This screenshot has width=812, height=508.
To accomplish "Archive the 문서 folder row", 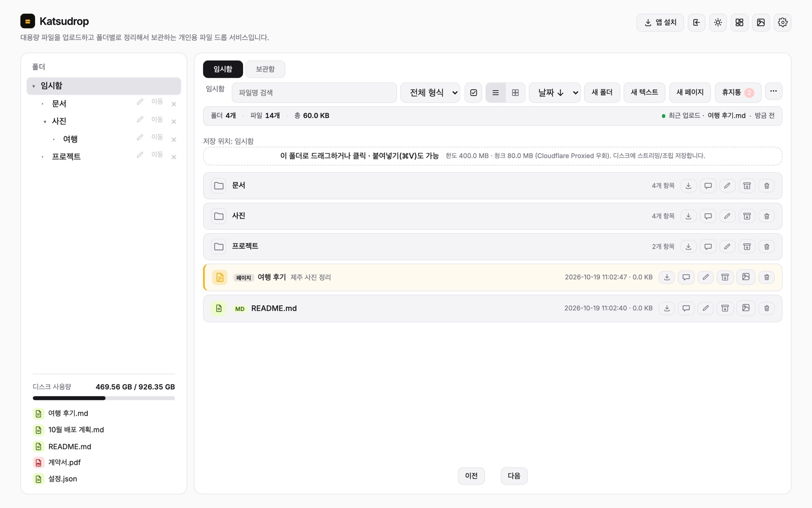I will [747, 186].
